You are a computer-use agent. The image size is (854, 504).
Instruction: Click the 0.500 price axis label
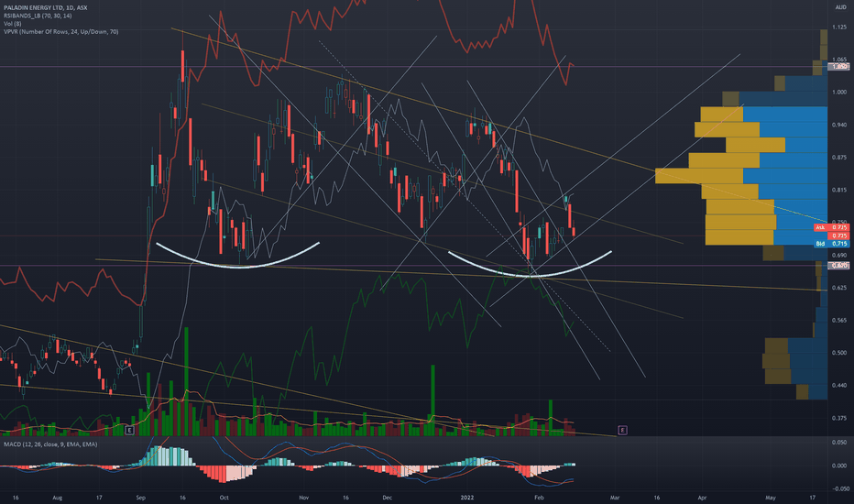[839, 353]
